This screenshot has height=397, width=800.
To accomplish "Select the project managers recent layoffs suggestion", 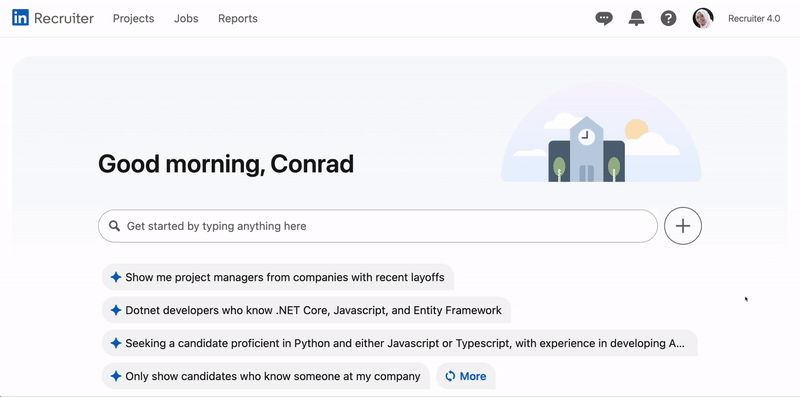I will [x=278, y=277].
